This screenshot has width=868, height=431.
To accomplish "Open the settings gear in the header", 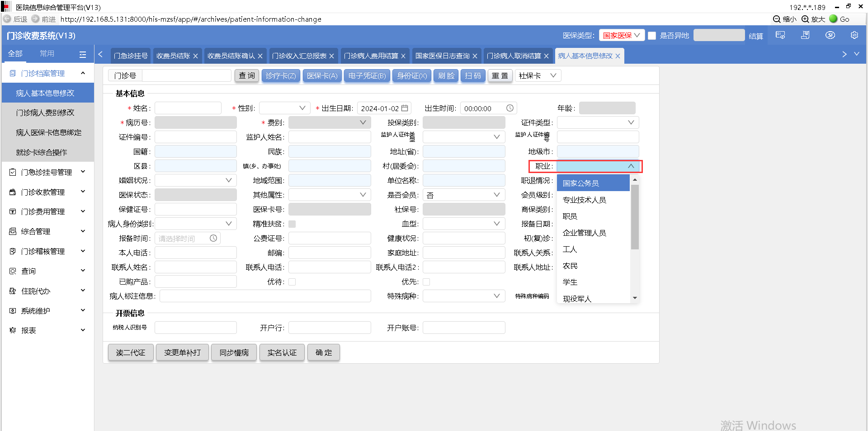I will tap(854, 35).
